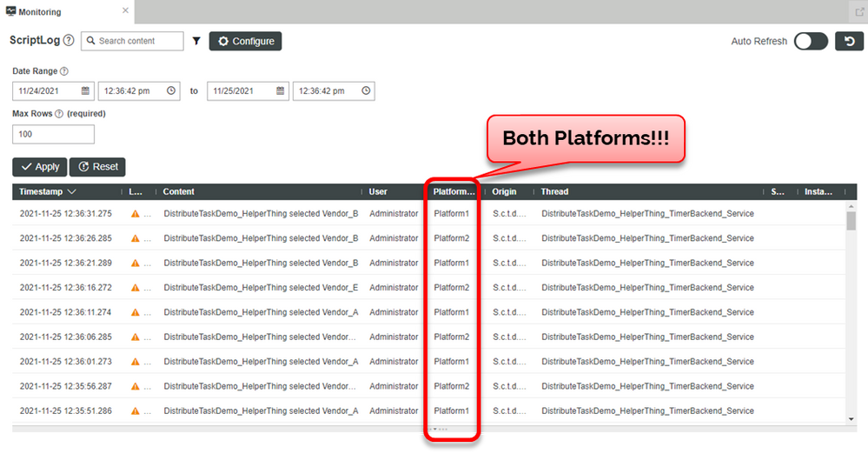Click the truncated Insta... column header
This screenshot has width=868, height=454.
(x=818, y=192)
